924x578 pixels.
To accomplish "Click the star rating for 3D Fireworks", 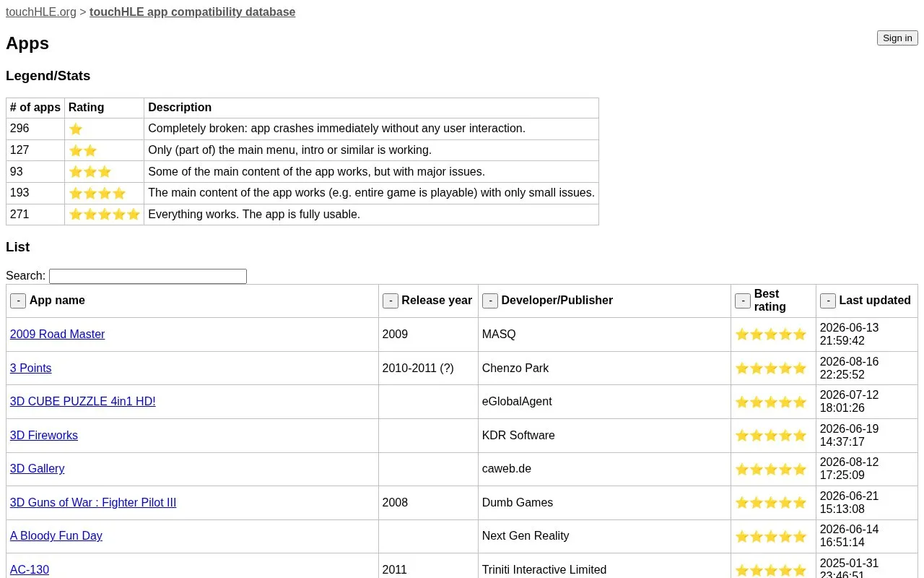I will coord(771,436).
